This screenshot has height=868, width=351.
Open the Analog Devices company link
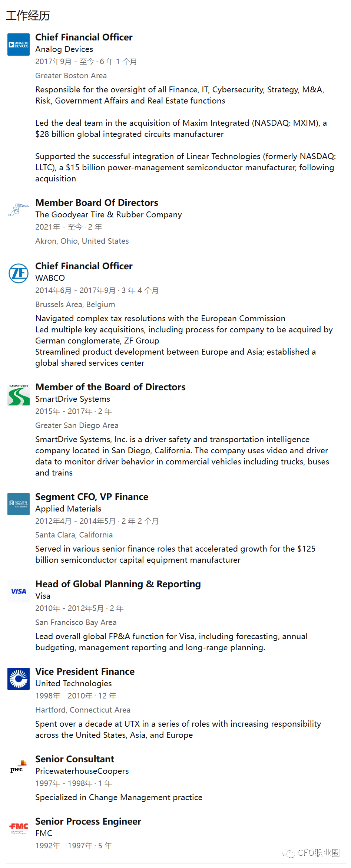(x=64, y=49)
